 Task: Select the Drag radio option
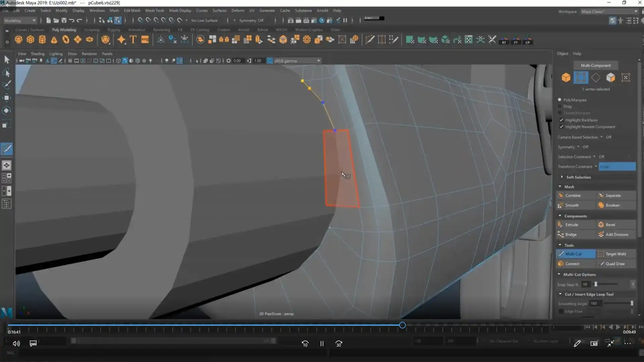pos(559,106)
